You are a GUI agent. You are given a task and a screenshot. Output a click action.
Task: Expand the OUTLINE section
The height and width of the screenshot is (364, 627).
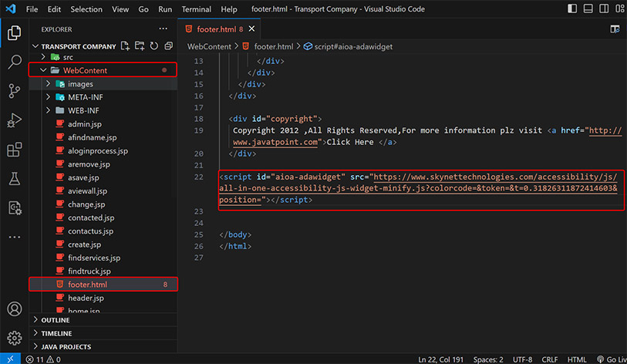56,320
